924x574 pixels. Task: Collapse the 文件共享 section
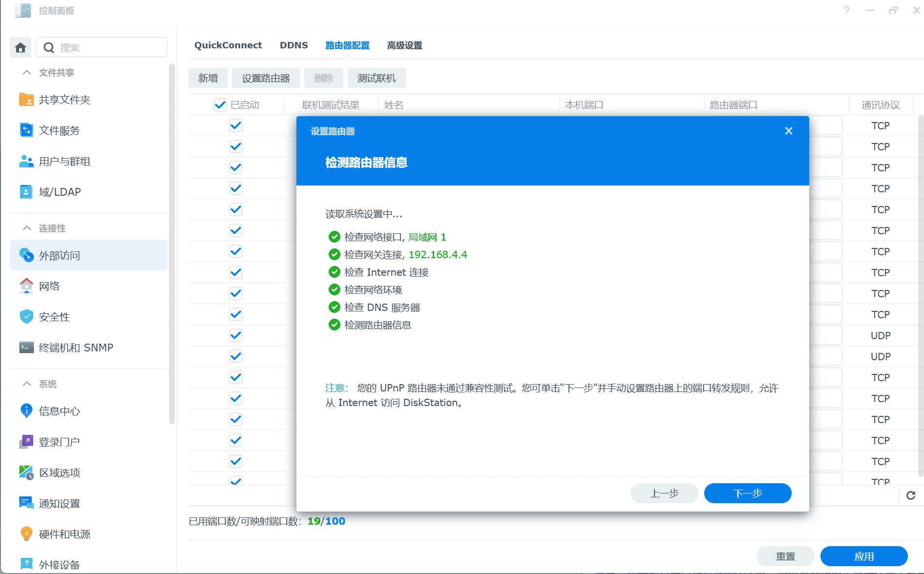pyautogui.click(x=27, y=73)
